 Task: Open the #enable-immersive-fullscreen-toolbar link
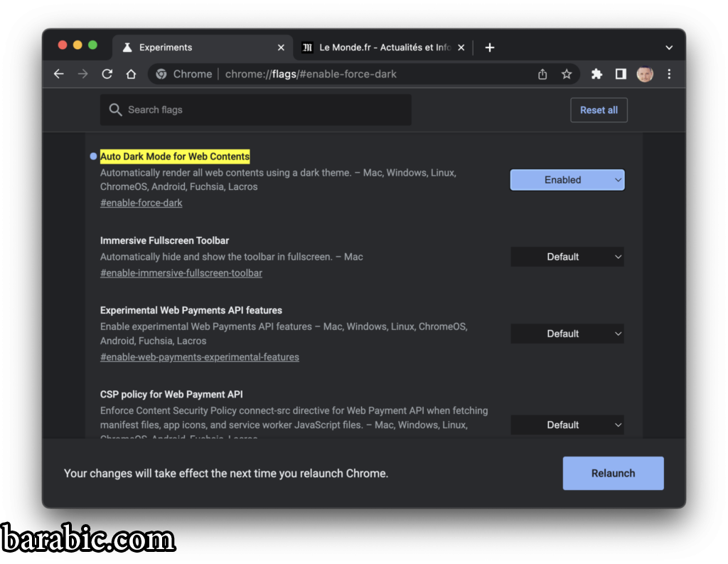click(x=181, y=273)
